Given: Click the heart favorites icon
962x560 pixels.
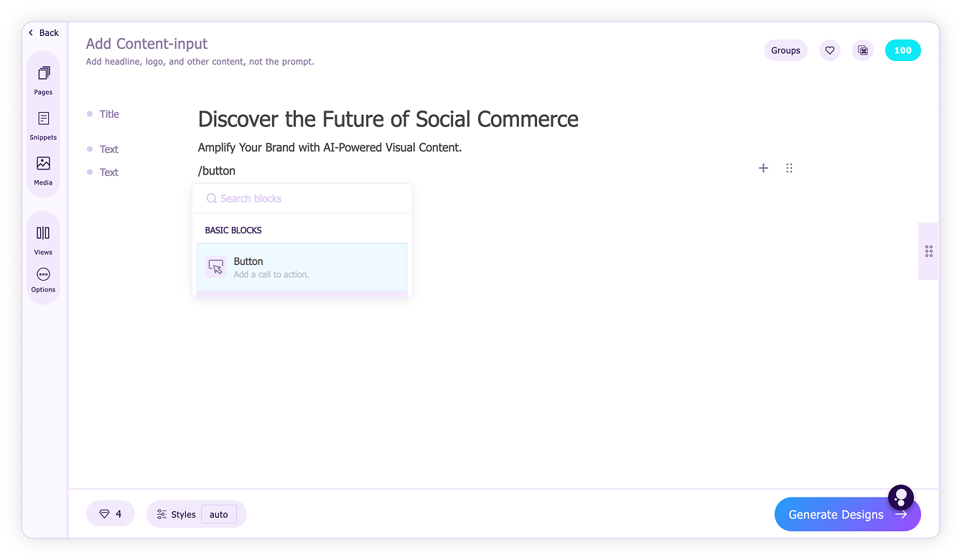Looking at the screenshot, I should click(x=830, y=50).
